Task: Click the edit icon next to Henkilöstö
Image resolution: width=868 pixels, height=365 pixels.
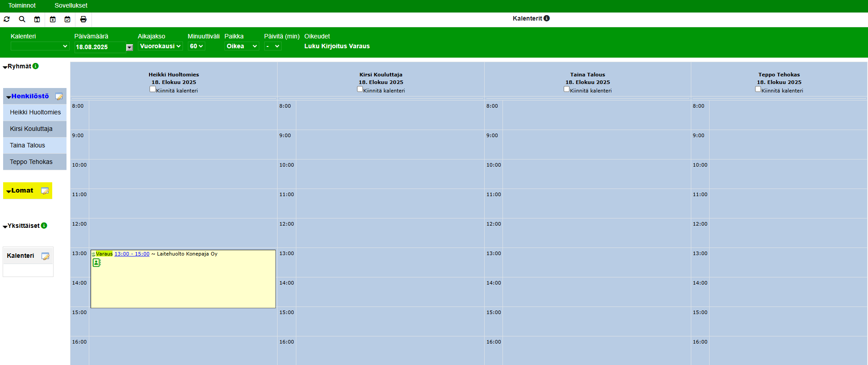Action: click(59, 96)
